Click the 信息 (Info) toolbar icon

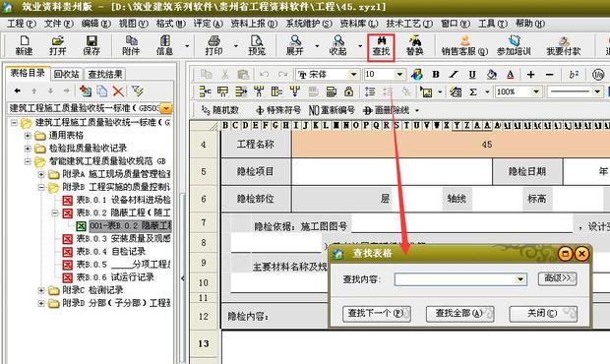pos(164,45)
